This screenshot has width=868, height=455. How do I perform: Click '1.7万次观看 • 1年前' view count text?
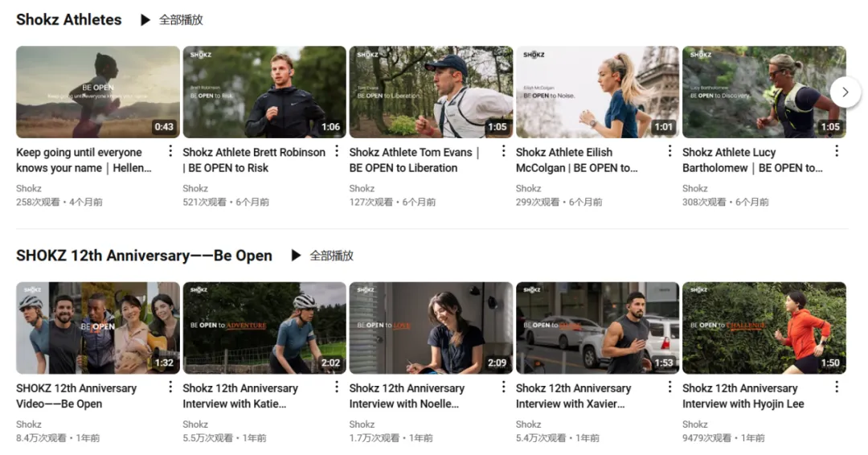tap(391, 438)
